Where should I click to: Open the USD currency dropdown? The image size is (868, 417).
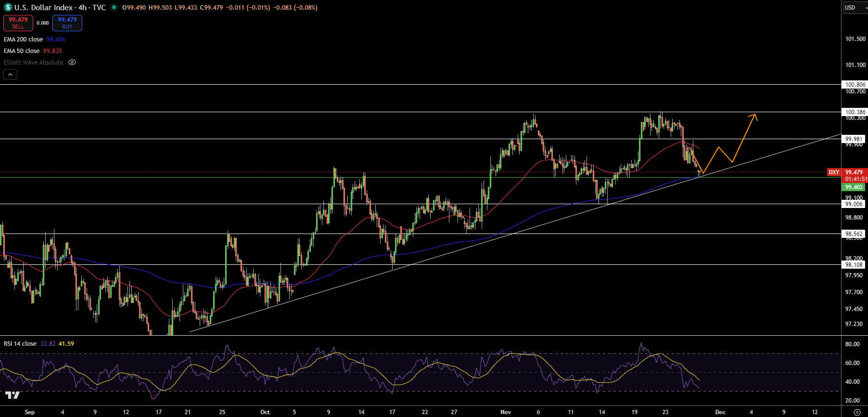855,7
